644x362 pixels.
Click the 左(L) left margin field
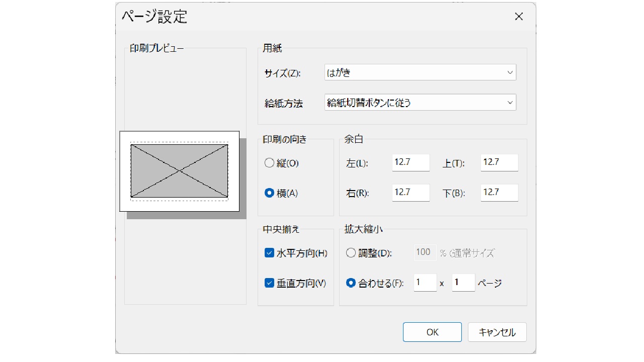tap(411, 163)
